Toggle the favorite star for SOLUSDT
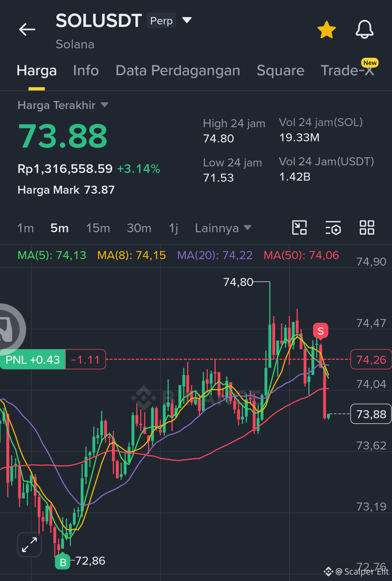 click(326, 29)
